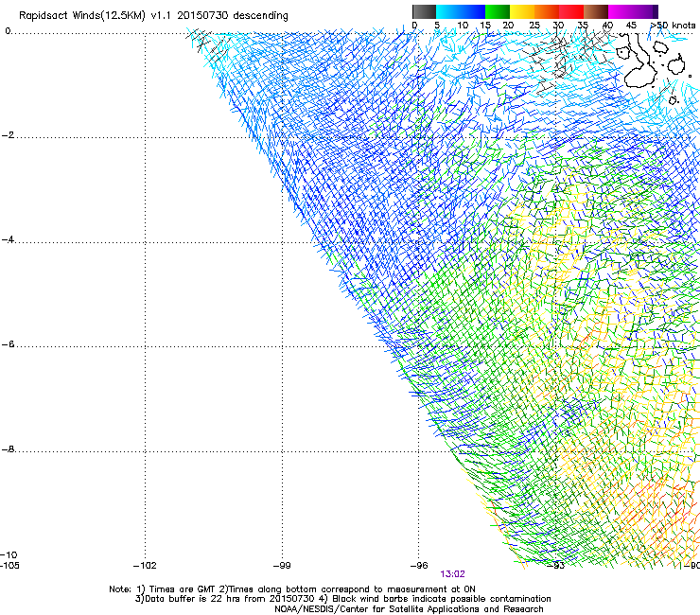700x615 pixels.
Task: Click the red 30-35 knots legend swatch
Action: pos(571,11)
